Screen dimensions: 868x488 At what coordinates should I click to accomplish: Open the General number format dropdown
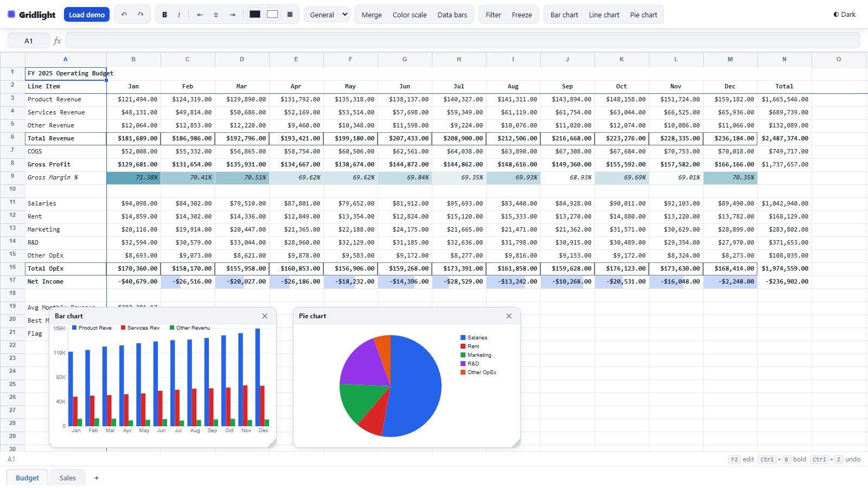pyautogui.click(x=327, y=15)
